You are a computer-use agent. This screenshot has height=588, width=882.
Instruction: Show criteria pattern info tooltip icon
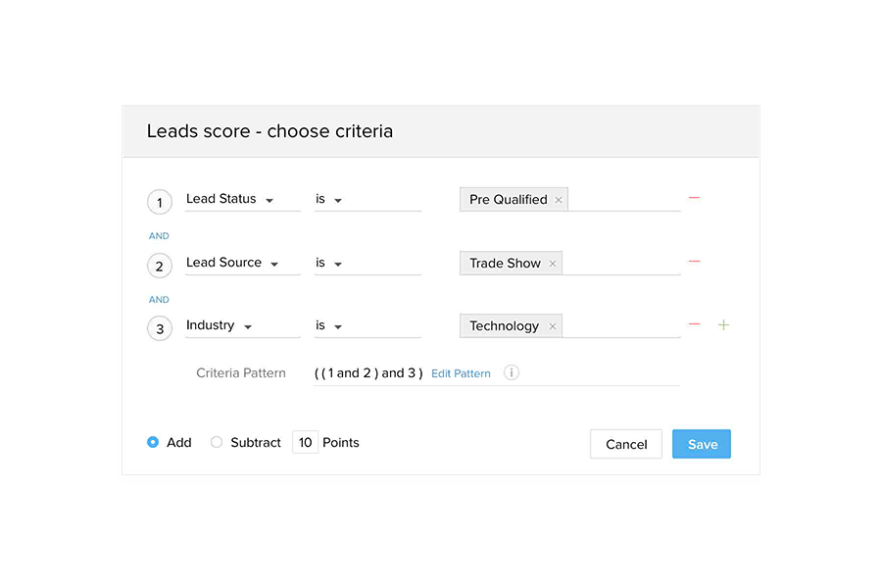click(x=511, y=372)
